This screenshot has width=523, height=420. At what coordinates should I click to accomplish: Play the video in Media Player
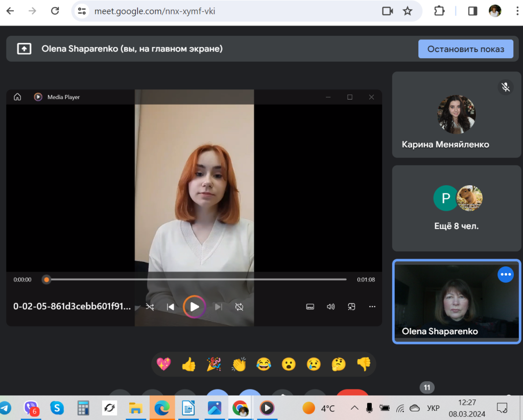click(x=194, y=307)
